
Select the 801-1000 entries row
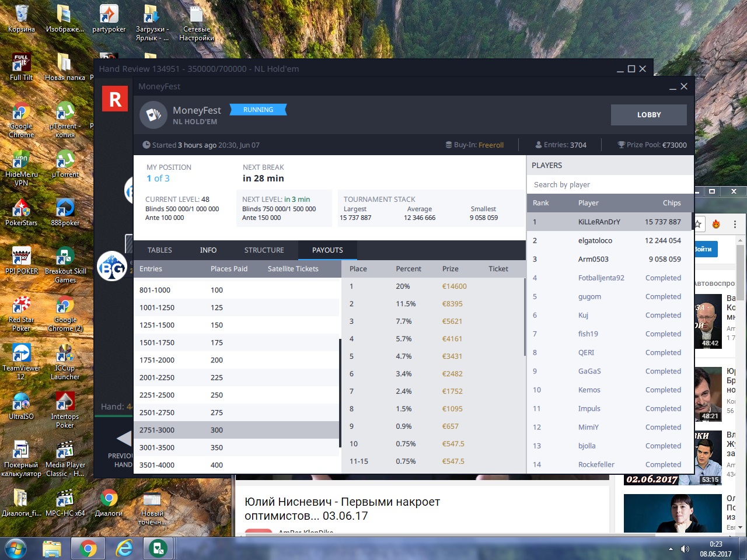[236, 290]
